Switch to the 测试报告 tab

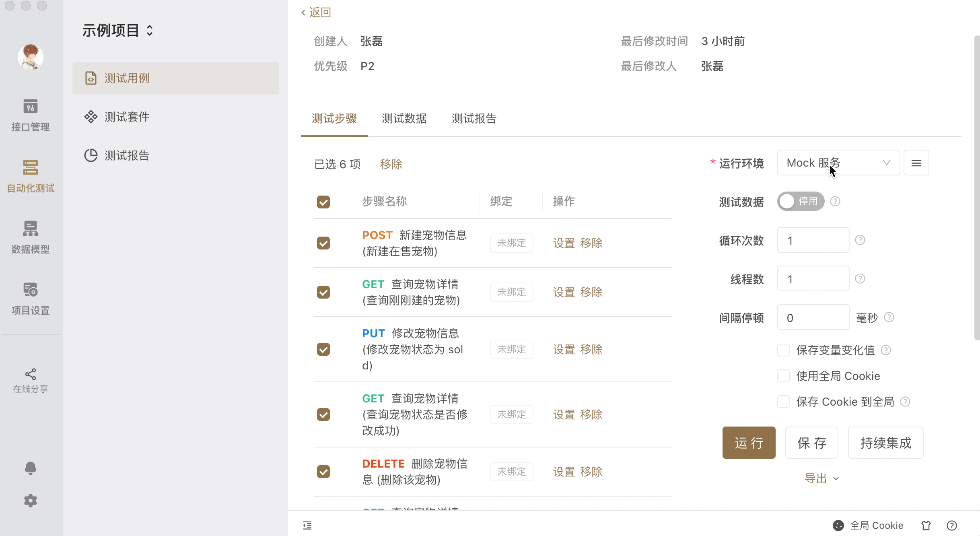point(474,119)
